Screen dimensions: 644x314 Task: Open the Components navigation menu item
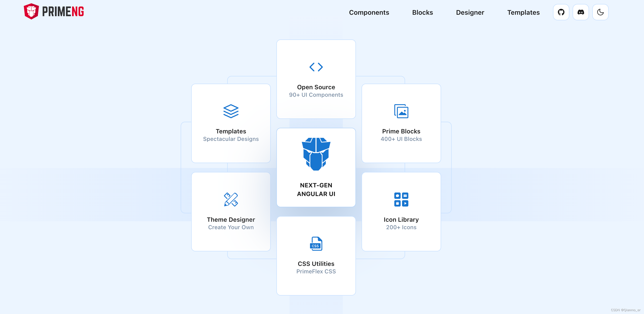pyautogui.click(x=368, y=12)
